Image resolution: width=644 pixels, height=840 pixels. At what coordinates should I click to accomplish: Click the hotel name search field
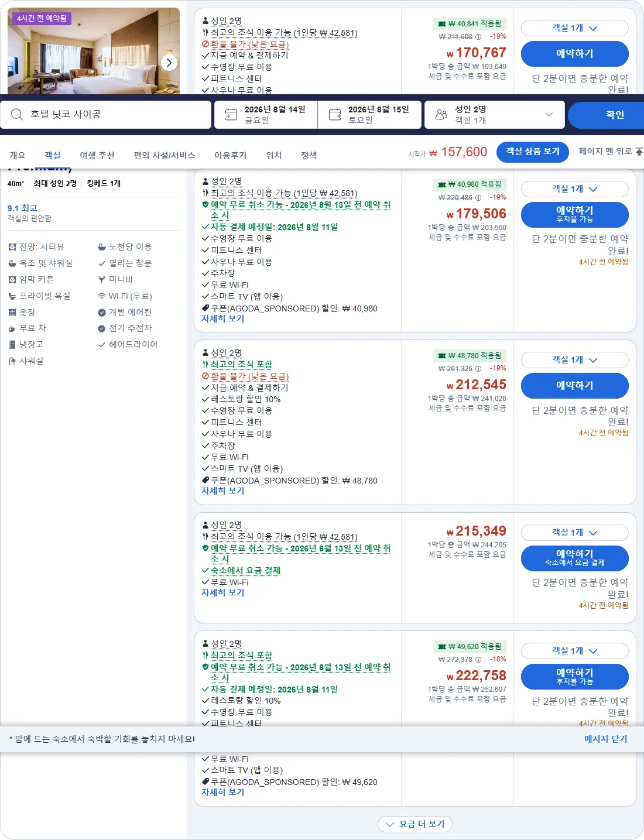pos(106,115)
